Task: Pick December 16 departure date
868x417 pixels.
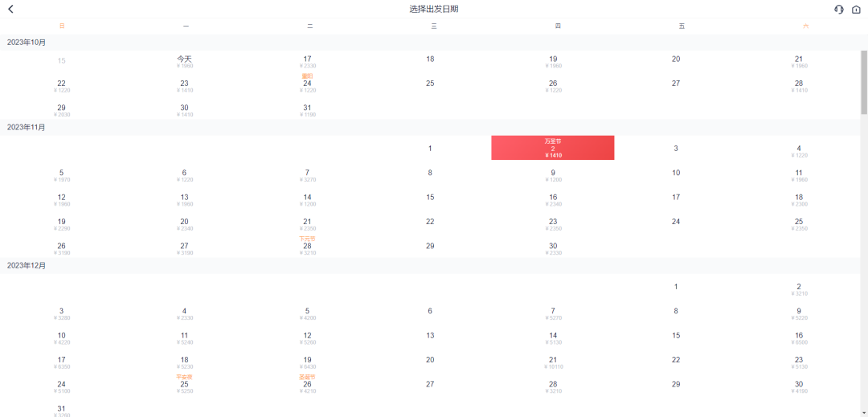Action: [799, 337]
